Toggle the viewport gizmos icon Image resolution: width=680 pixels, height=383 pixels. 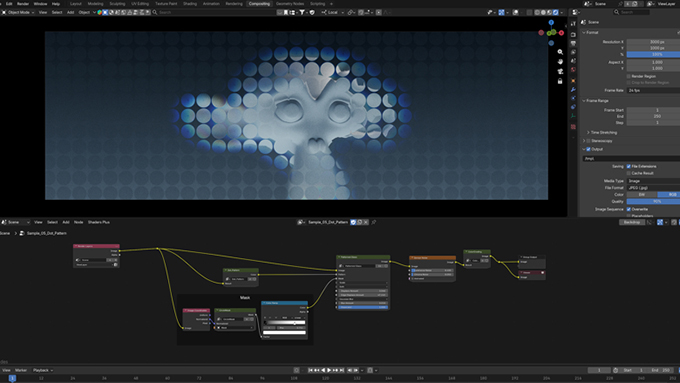[x=501, y=13]
